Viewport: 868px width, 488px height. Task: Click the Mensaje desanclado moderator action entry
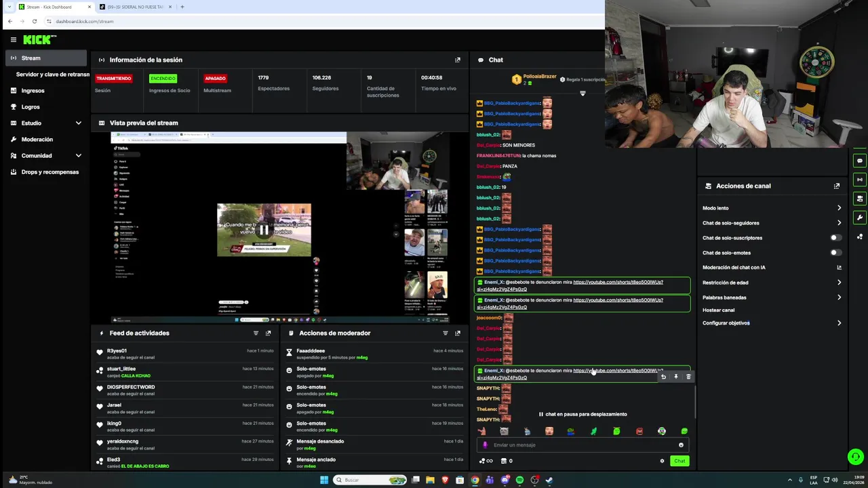(x=375, y=445)
